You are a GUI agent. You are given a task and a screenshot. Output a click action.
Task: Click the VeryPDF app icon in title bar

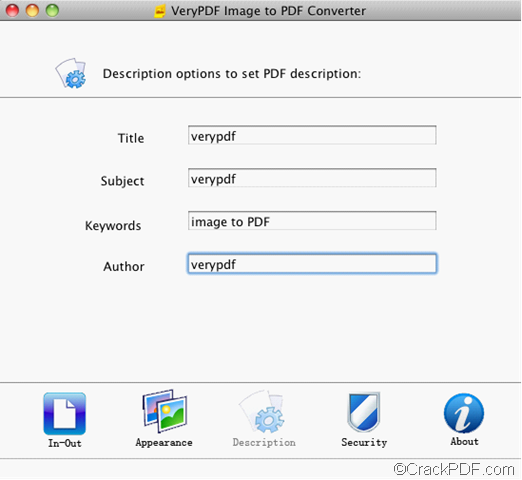coord(160,11)
